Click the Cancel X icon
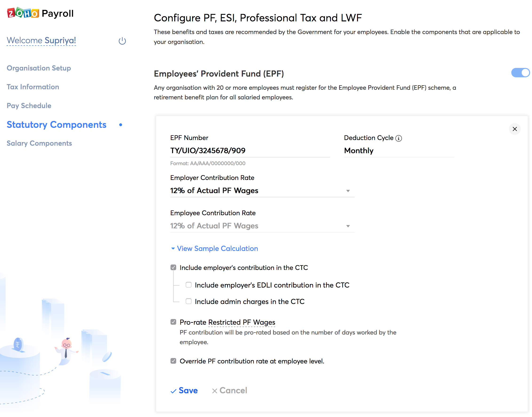Image resolution: width=532 pixels, height=417 pixels. point(214,391)
